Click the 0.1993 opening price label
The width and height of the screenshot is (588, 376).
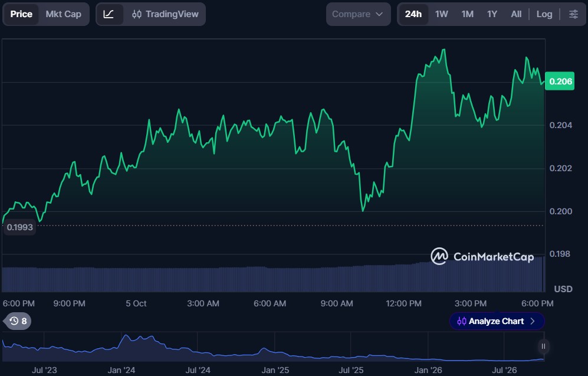(x=19, y=227)
